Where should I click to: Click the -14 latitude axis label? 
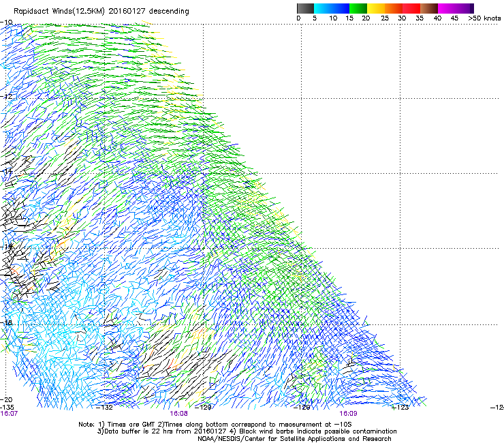pyautogui.click(x=6, y=172)
